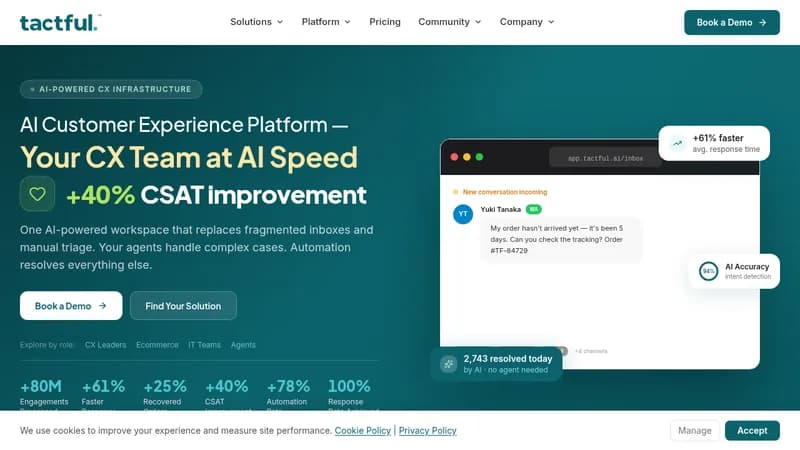The image size is (800, 450).
Task: Click the heart icon beside CSAT improvement
Action: [x=37, y=194]
